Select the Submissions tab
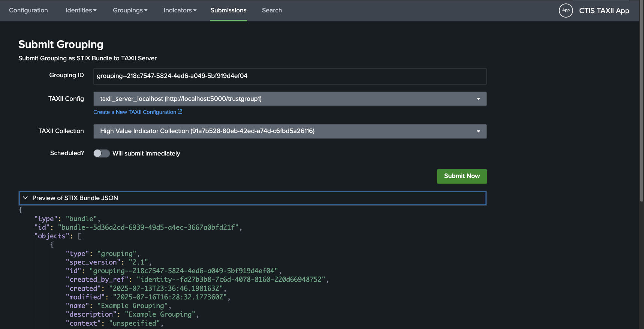 228,10
